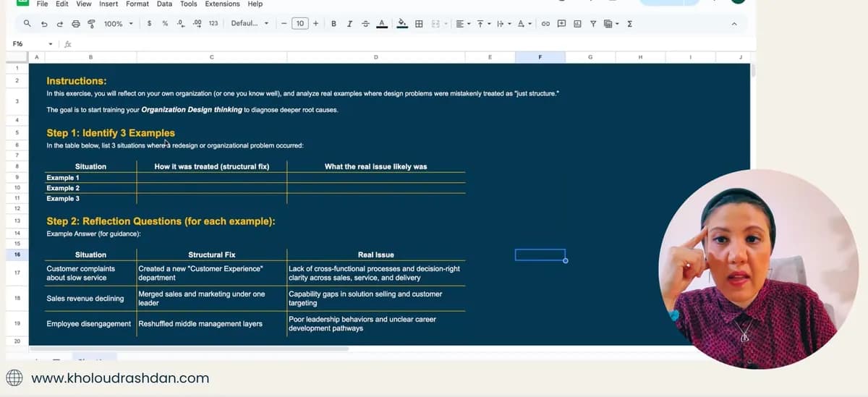The width and height of the screenshot is (868, 397).
Task: Toggle strikethrough formatting
Action: (x=365, y=24)
